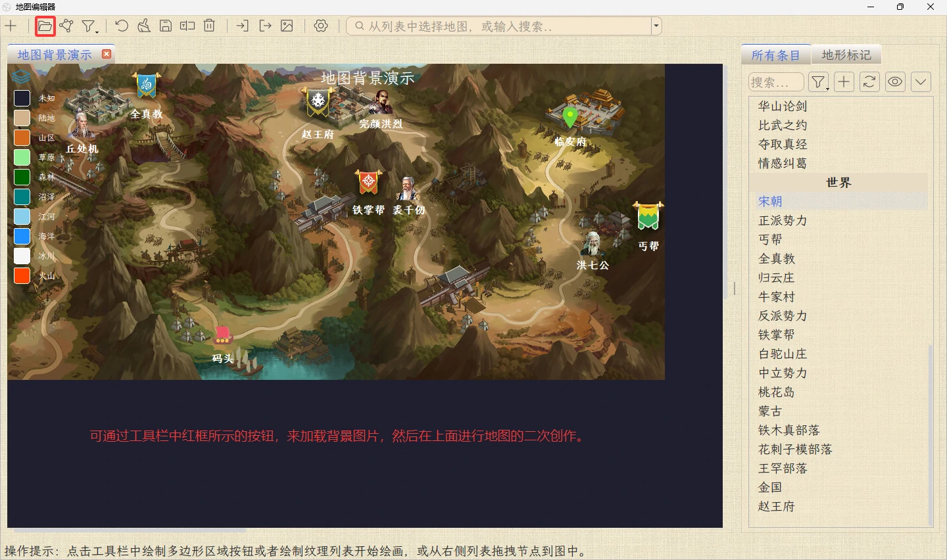The height and width of the screenshot is (560, 947).
Task: Switch to the 地形标记 tab
Action: (x=846, y=55)
